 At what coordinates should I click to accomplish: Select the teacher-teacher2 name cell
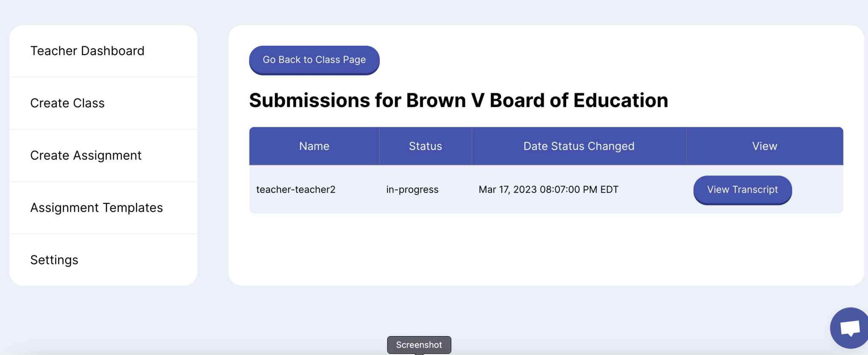[296, 189]
